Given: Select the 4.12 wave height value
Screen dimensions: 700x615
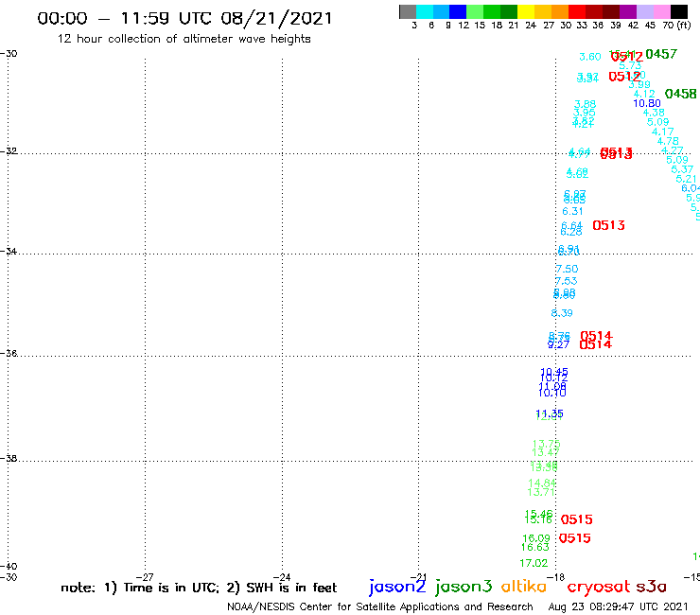Looking at the screenshot, I should [x=644, y=94].
